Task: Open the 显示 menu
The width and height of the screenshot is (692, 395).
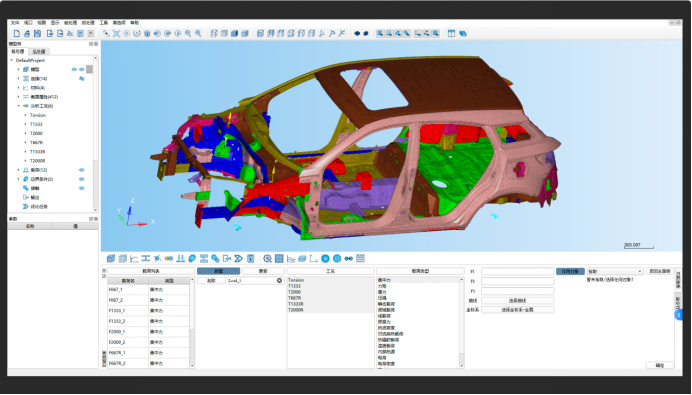Action: 55,23
